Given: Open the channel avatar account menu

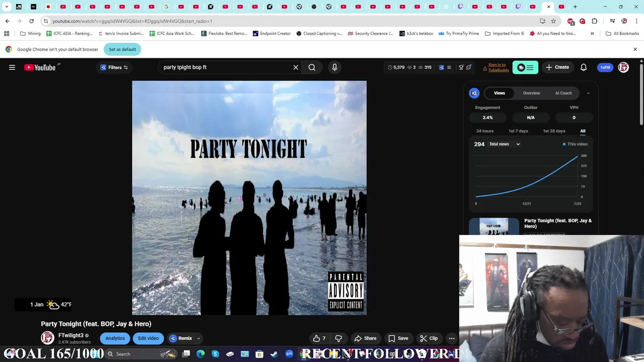Looking at the screenshot, I should pyautogui.click(x=623, y=67).
